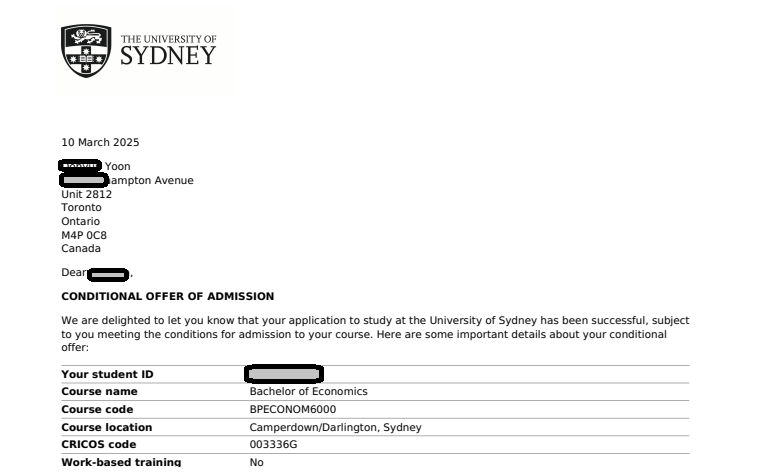Select the Bachelor of Economics course name
The width and height of the screenshot is (760, 475).
pyautogui.click(x=308, y=392)
